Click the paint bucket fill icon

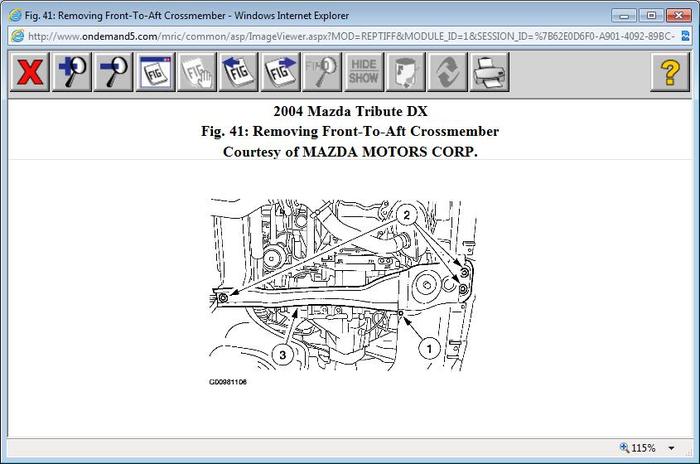[x=405, y=72]
